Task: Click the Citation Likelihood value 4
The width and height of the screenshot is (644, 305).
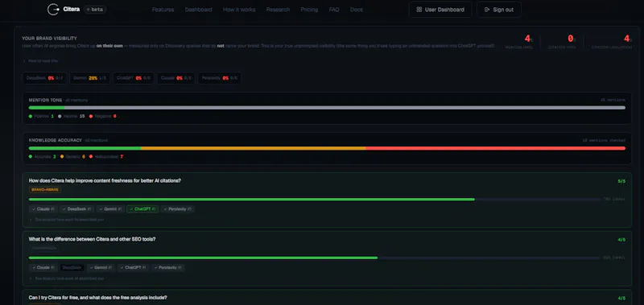Action: click(x=627, y=39)
